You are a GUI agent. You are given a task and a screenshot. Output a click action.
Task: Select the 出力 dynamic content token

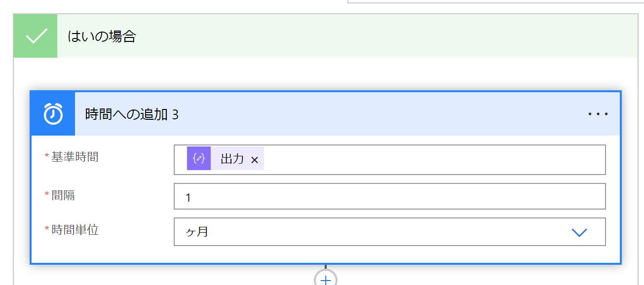tap(232, 159)
